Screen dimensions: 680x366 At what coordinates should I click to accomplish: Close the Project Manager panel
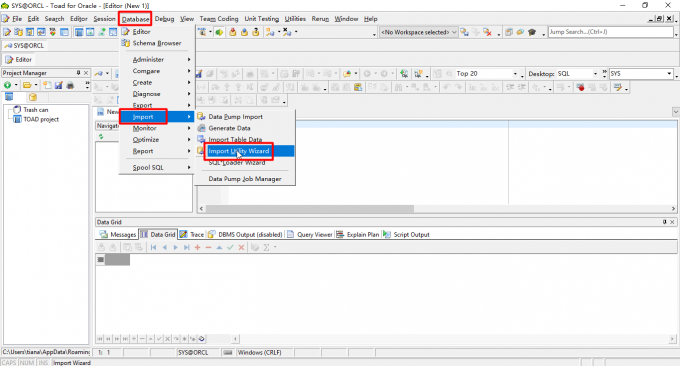coord(86,73)
